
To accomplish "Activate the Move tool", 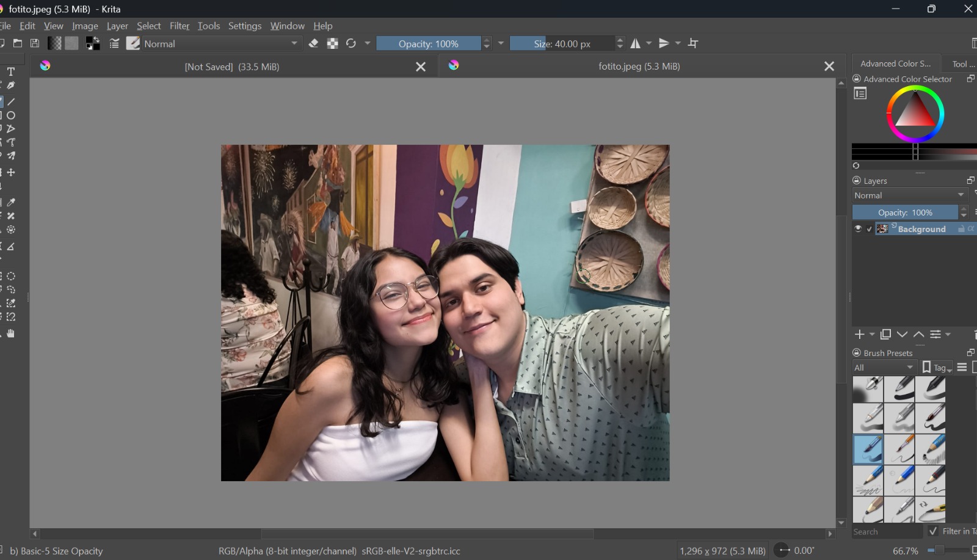I will click(x=11, y=172).
